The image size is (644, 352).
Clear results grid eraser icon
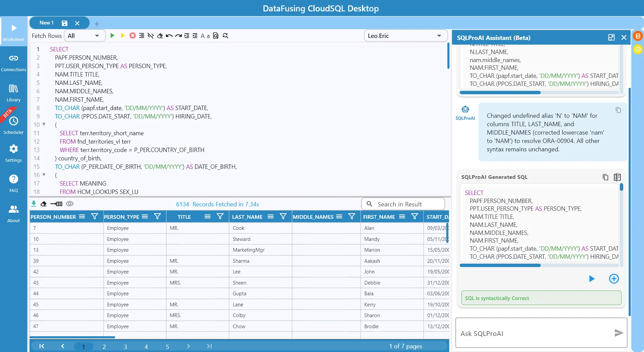(x=43, y=204)
